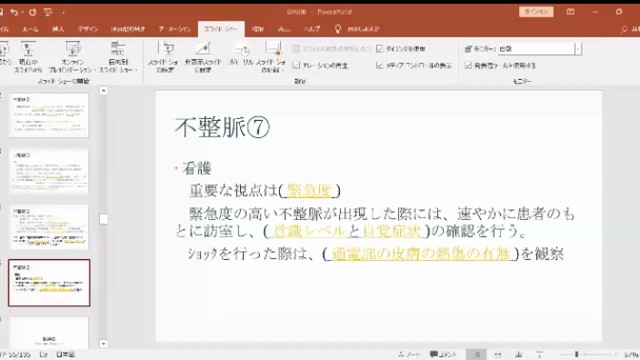Click the thumbnail pane scrollbar thumb

[x=104, y=219]
